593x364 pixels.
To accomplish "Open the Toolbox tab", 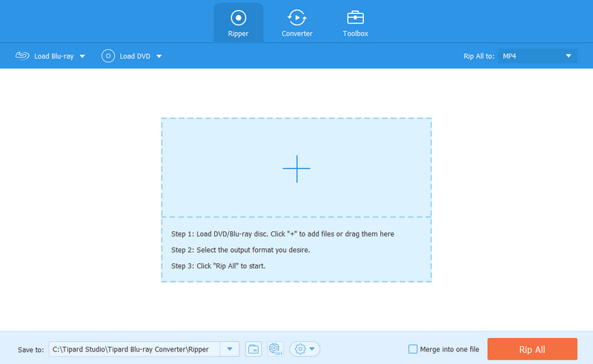I will [355, 24].
